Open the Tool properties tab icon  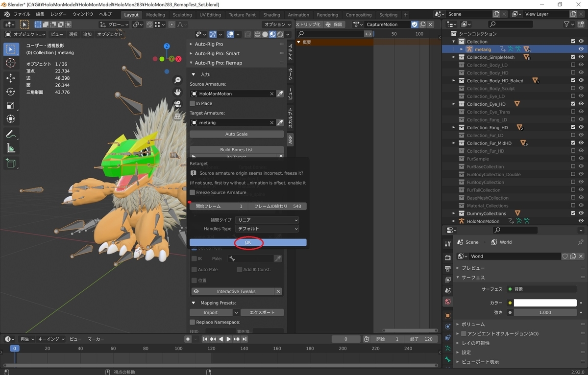pos(447,244)
